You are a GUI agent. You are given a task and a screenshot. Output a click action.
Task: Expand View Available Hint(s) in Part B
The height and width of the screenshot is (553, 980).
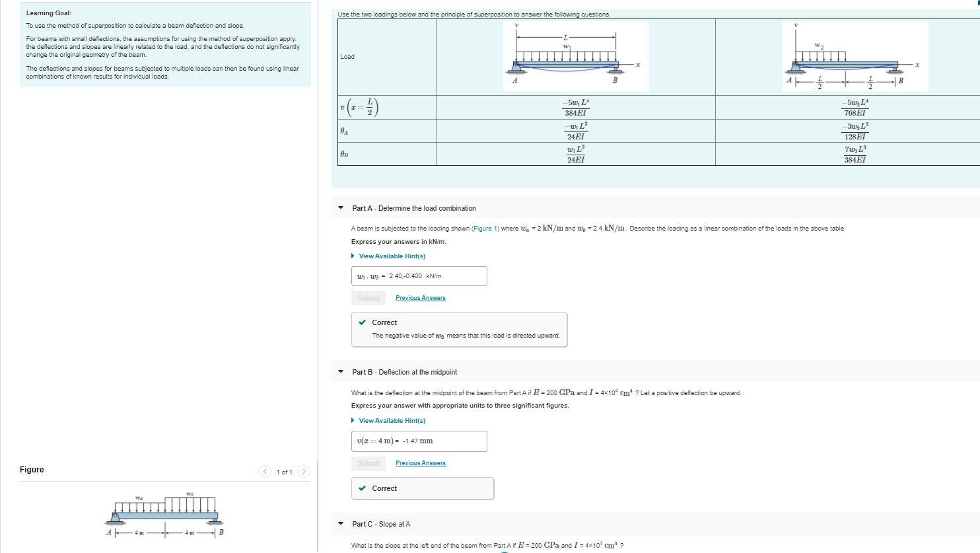(x=391, y=420)
